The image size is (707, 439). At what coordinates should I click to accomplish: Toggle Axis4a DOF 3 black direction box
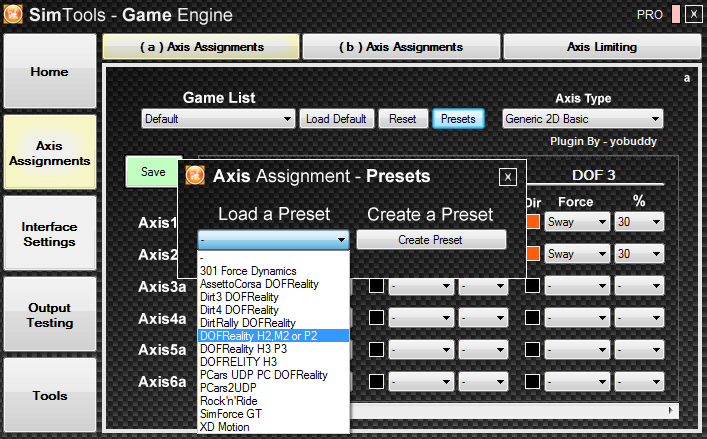click(533, 317)
